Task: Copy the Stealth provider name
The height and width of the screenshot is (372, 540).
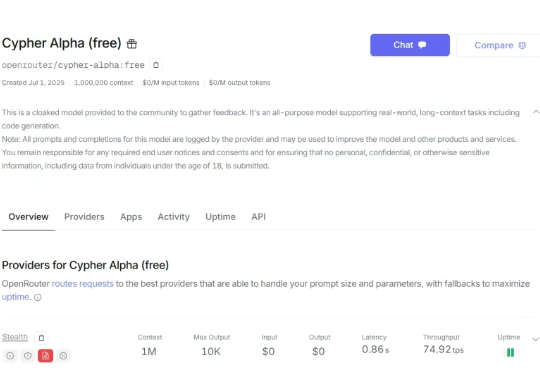Action: point(41,338)
